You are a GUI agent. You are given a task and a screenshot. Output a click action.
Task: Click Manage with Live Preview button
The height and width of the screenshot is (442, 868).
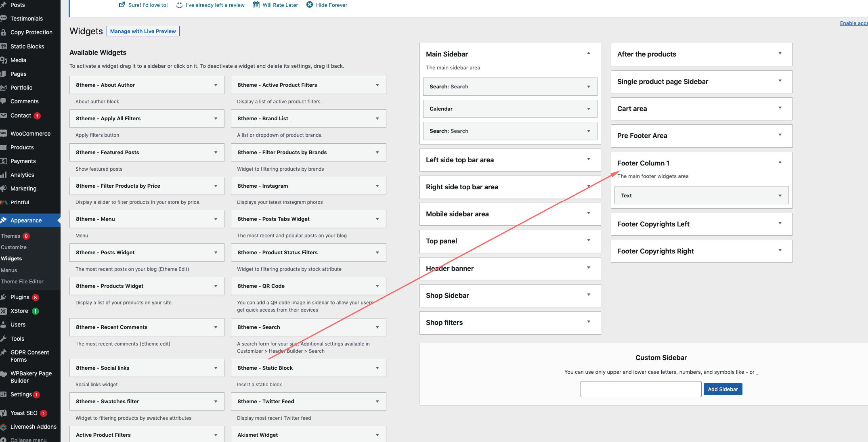[143, 31]
